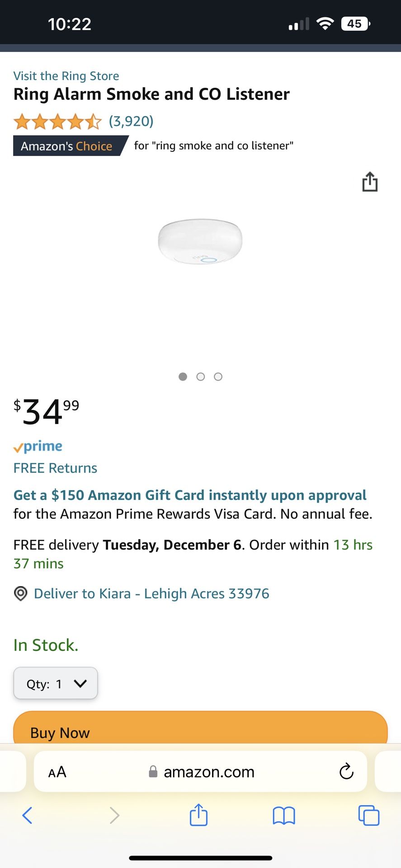Tap the product share icon

(370, 182)
